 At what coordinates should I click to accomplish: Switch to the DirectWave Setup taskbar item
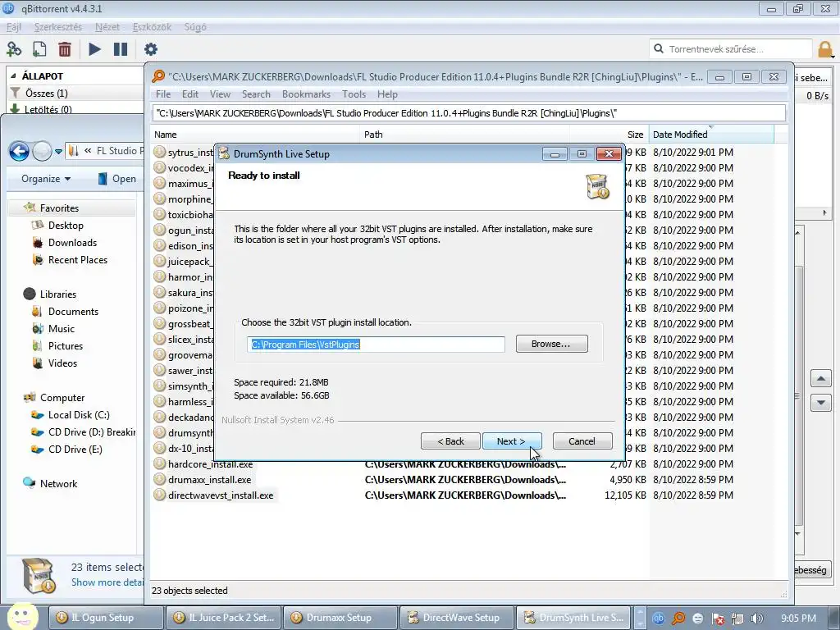pyautogui.click(x=458, y=618)
